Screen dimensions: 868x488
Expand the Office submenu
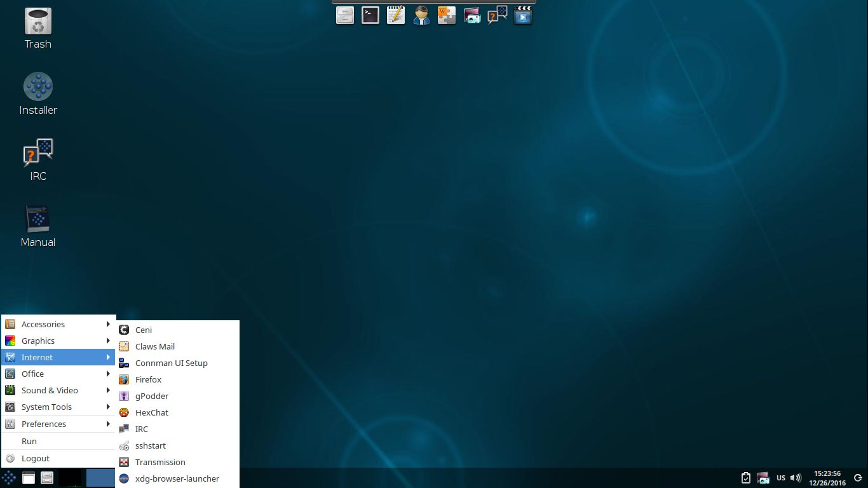point(58,374)
